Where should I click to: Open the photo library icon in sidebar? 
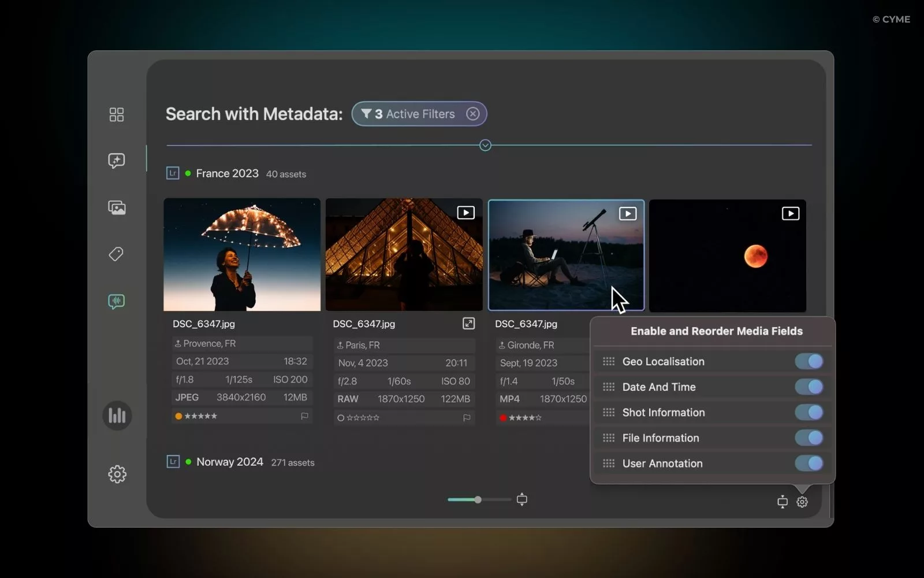click(117, 208)
